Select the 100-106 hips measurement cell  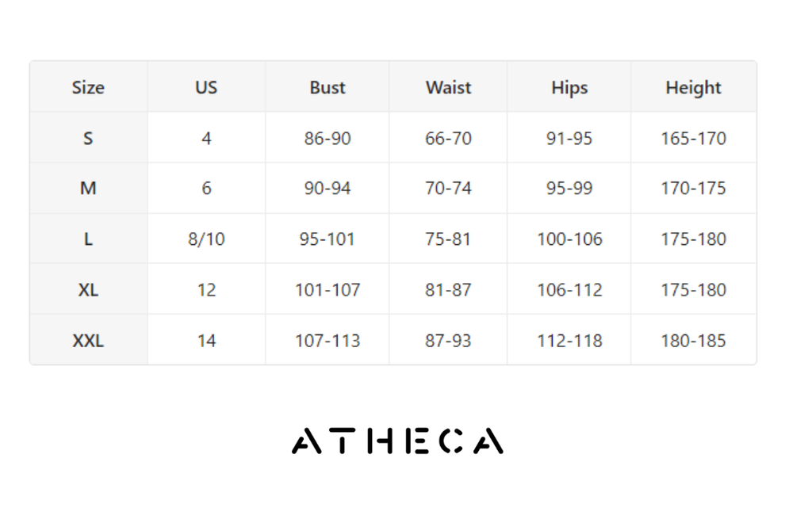(x=569, y=239)
